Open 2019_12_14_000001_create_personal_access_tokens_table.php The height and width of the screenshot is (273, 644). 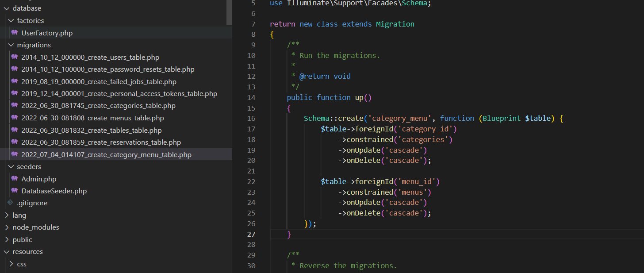[119, 94]
